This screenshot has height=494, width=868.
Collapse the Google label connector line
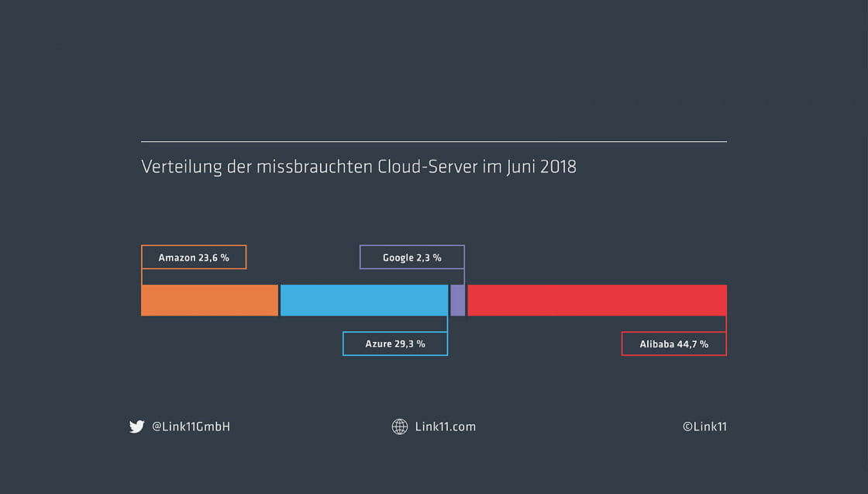pos(463,277)
